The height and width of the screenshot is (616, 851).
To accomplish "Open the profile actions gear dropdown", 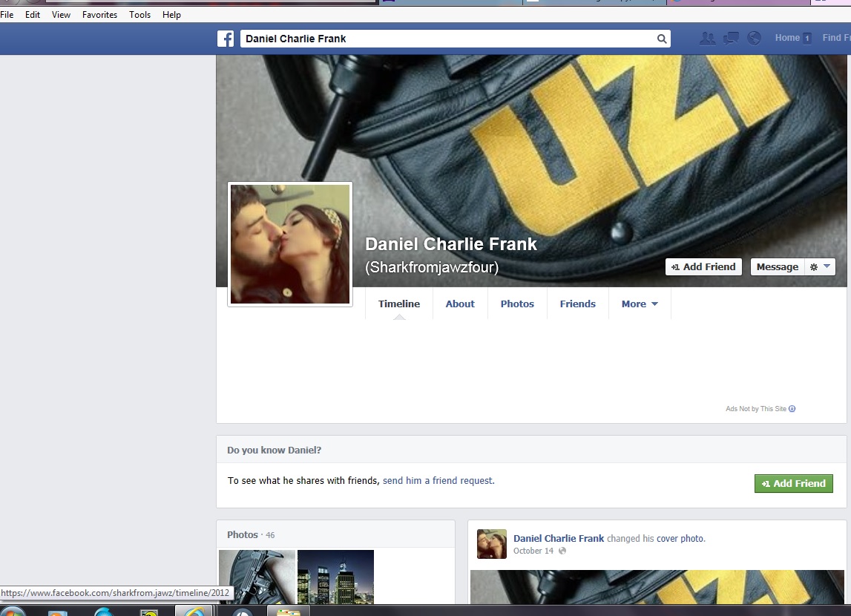I will 820,266.
